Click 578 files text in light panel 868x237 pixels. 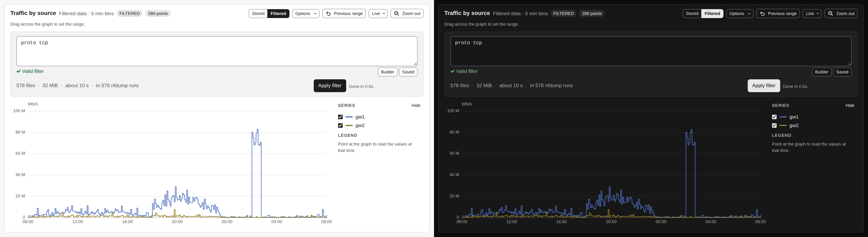(x=26, y=86)
